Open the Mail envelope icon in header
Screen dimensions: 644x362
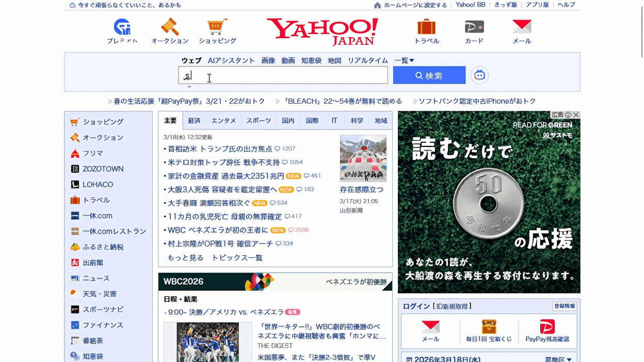[522, 27]
